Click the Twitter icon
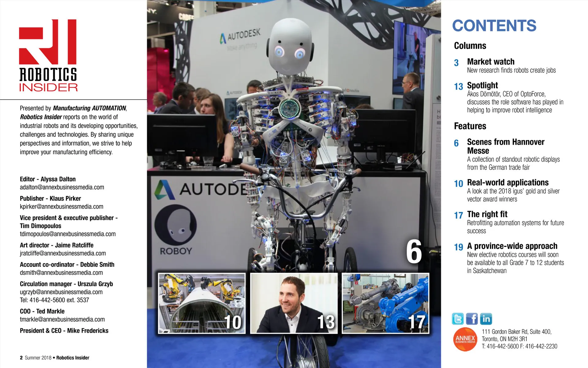The width and height of the screenshot is (588, 368). click(458, 319)
